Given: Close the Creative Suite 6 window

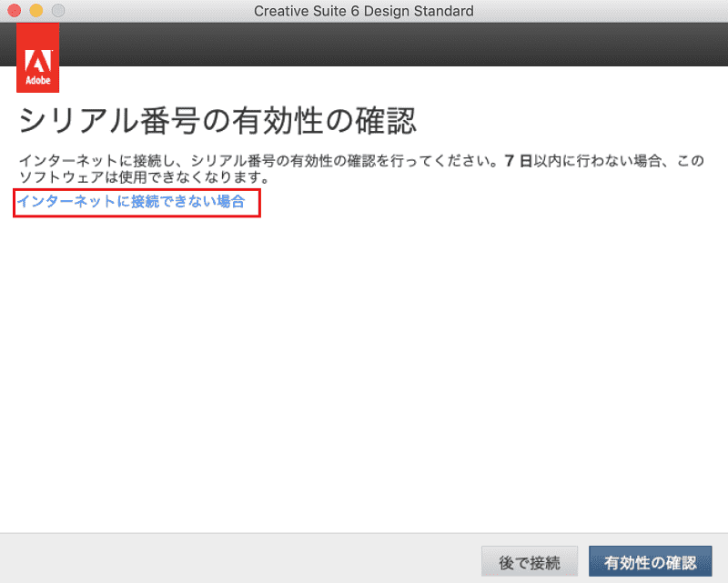Looking at the screenshot, I should tap(15, 10).
